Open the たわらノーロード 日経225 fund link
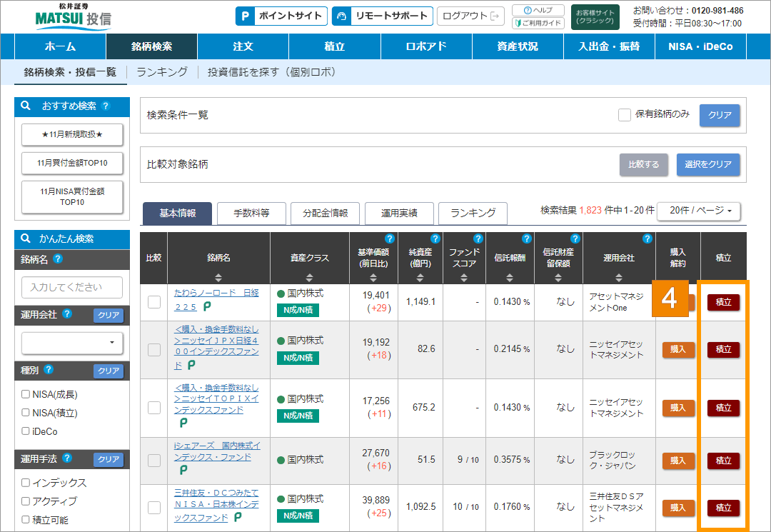The height and width of the screenshot is (532, 771). pyautogui.click(x=216, y=299)
